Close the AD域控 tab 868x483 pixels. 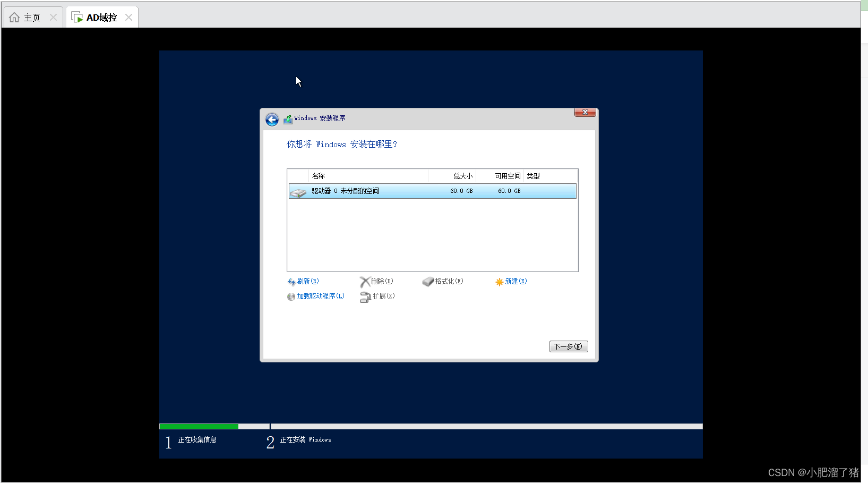[128, 18]
